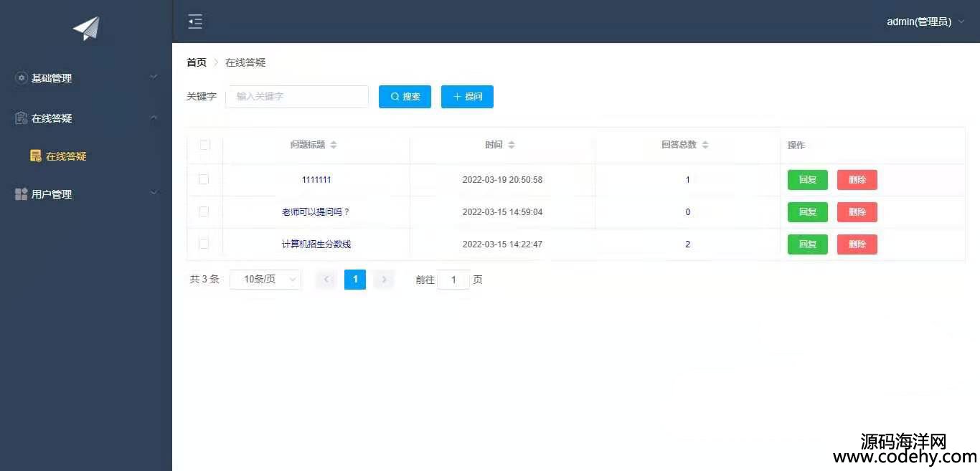
Task: Sort by 问题标题 column arrows
Action: 334,145
